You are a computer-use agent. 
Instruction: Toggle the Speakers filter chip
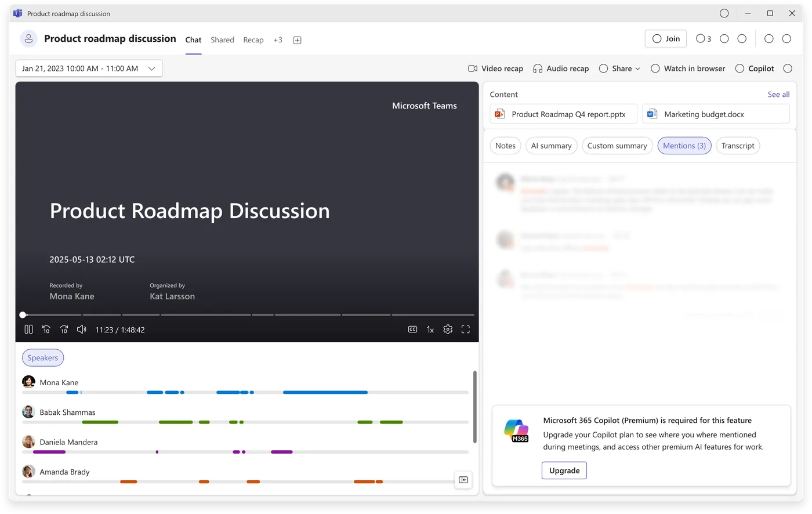(x=43, y=358)
